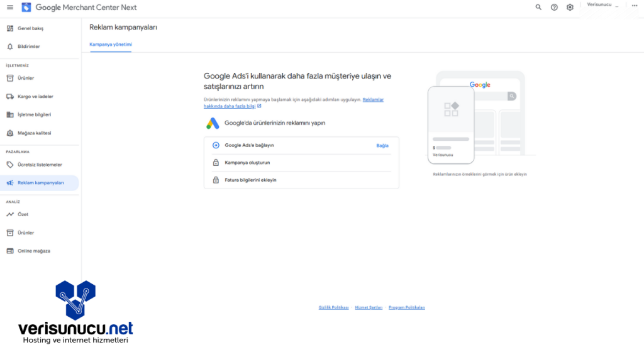Screen dimensions: 644x362
Task: Click the Ücretsiz listelemeler tag icon
Action: [x=10, y=165]
